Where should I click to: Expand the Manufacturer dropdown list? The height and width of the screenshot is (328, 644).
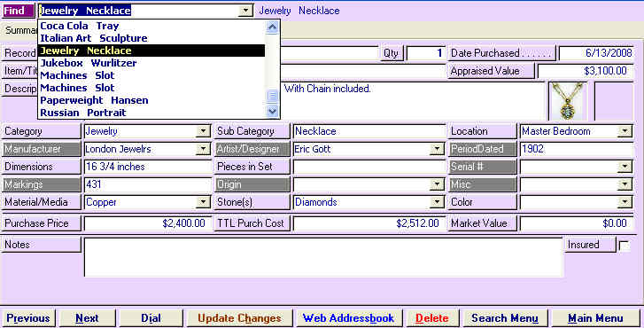point(203,149)
